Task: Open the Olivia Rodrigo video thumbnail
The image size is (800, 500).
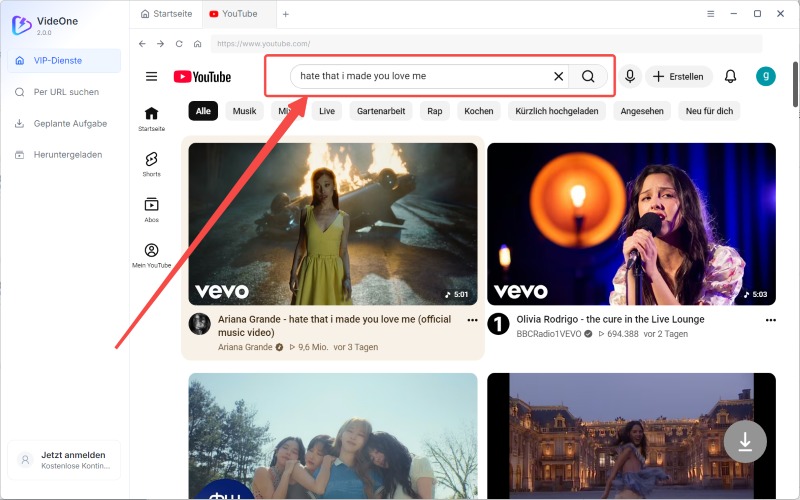Action: pos(632,224)
